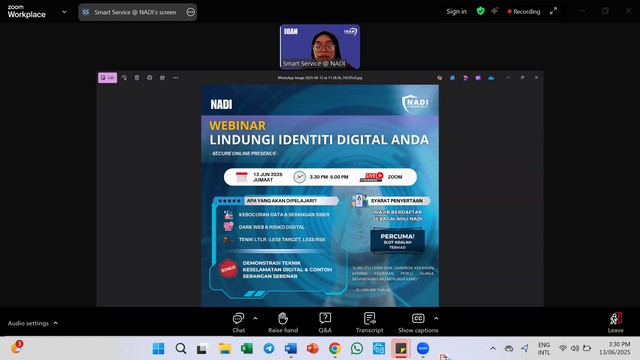Open Excel from taskbar
Screen dimensions: 640x360
point(247,349)
